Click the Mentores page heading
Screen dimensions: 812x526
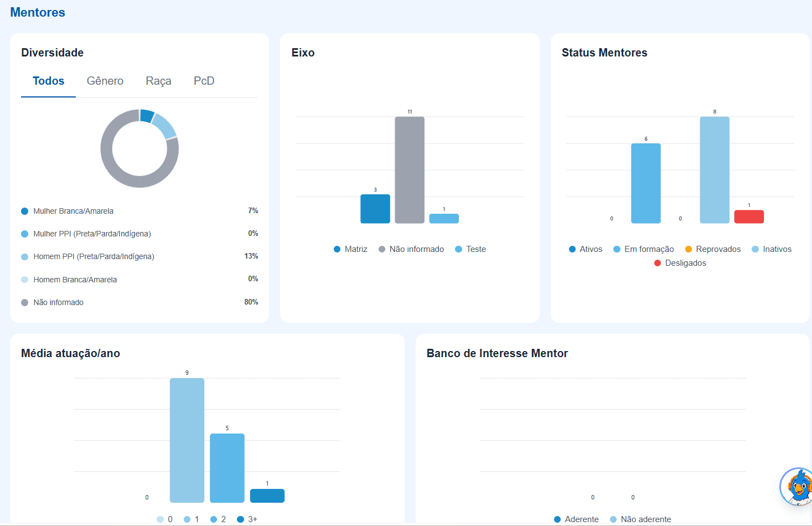pyautogui.click(x=38, y=12)
